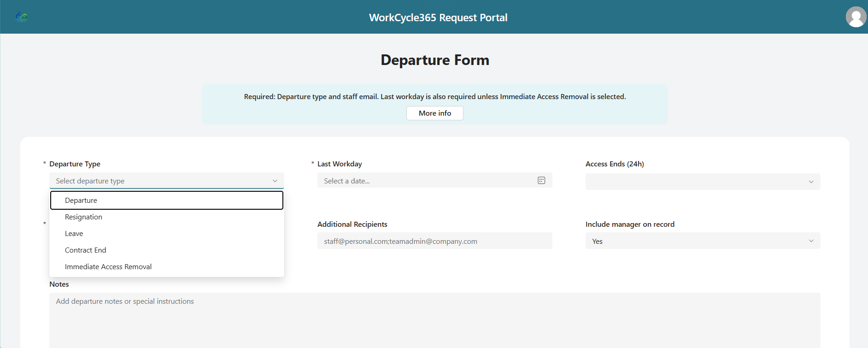Viewport: 868px width, 348px height.
Task: Collapse the Departure Type dropdown chevron
Action: [x=275, y=181]
